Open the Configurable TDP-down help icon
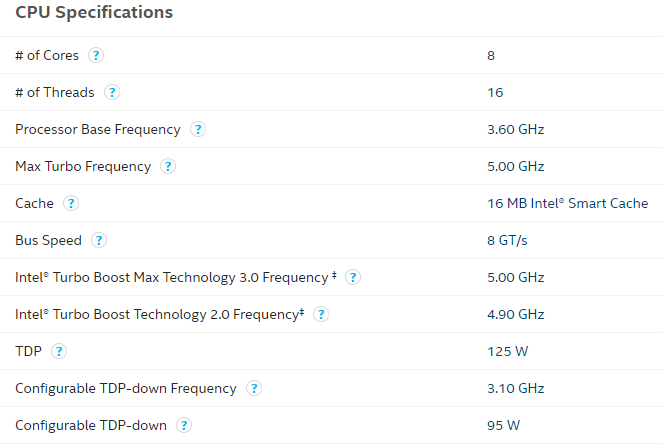This screenshot has height=445, width=663. coord(184,425)
